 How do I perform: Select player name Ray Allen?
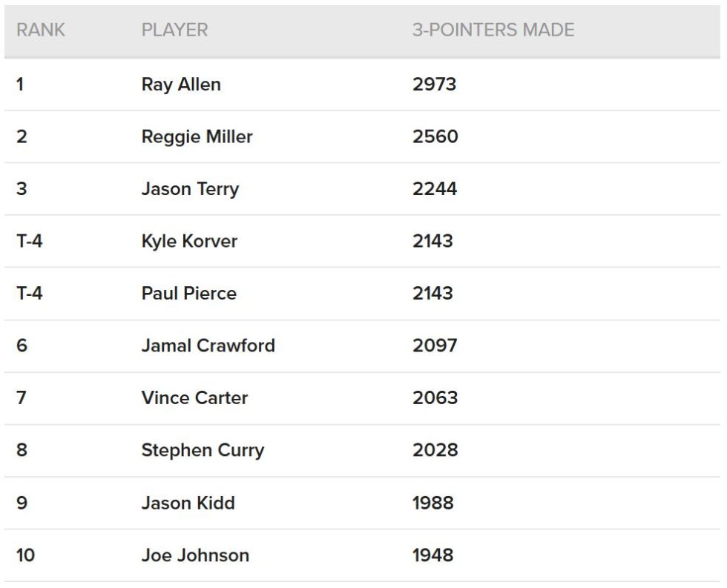(x=181, y=85)
